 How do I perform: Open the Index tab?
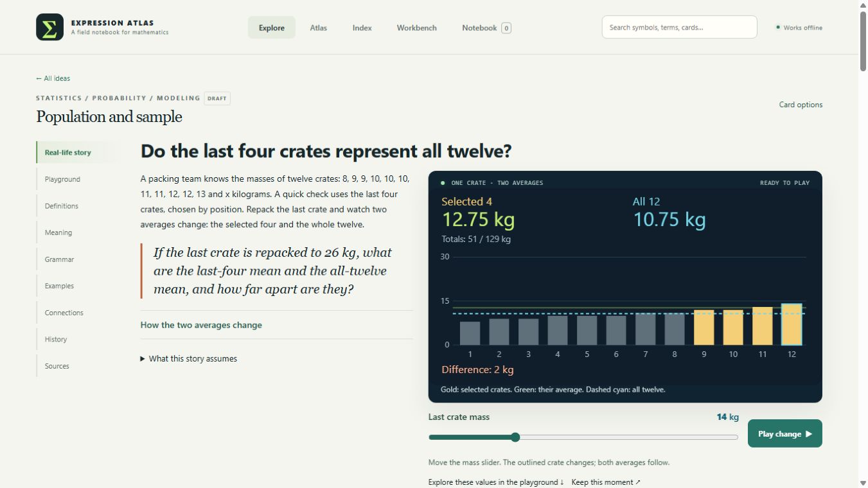click(362, 28)
